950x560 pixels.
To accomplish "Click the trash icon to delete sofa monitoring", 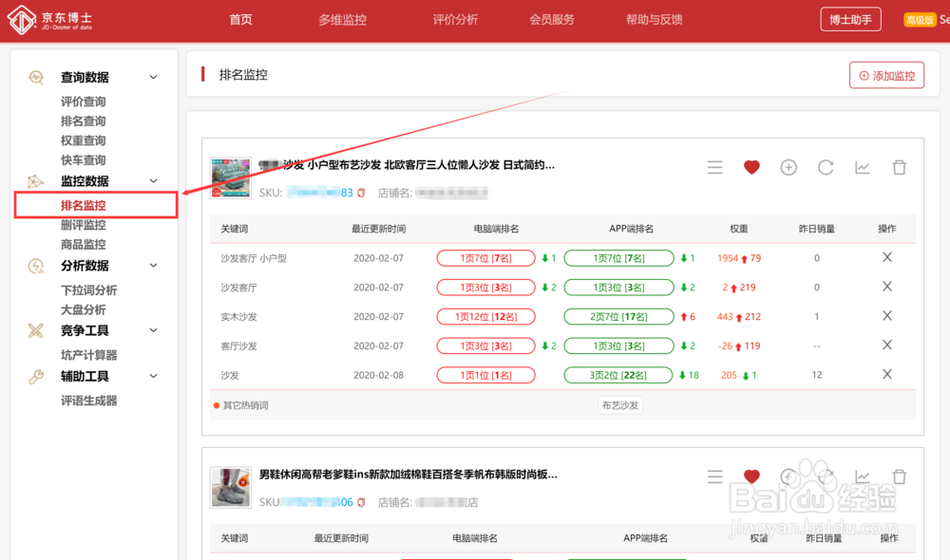I will click(x=899, y=167).
